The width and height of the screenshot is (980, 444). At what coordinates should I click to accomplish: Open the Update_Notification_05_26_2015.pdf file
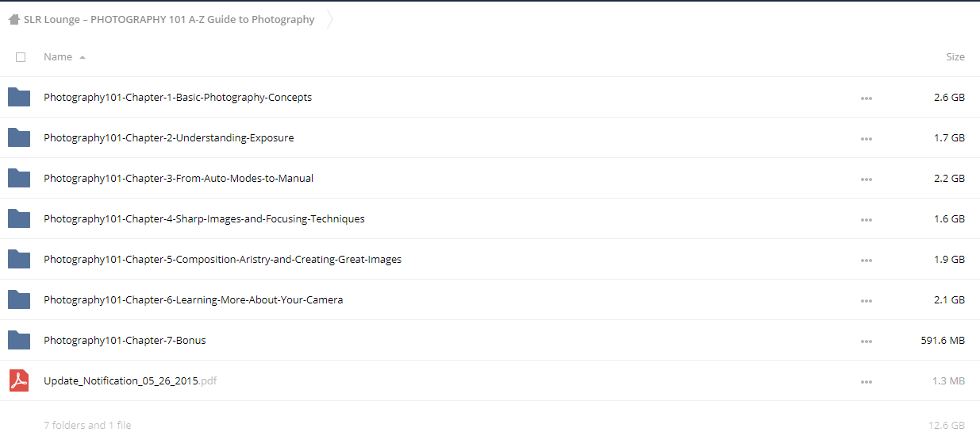click(x=130, y=380)
